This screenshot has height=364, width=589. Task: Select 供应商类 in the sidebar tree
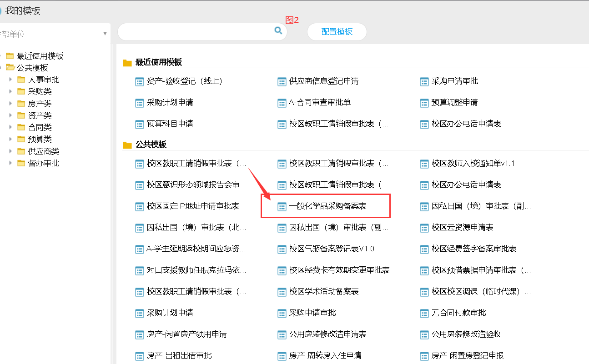click(x=43, y=151)
